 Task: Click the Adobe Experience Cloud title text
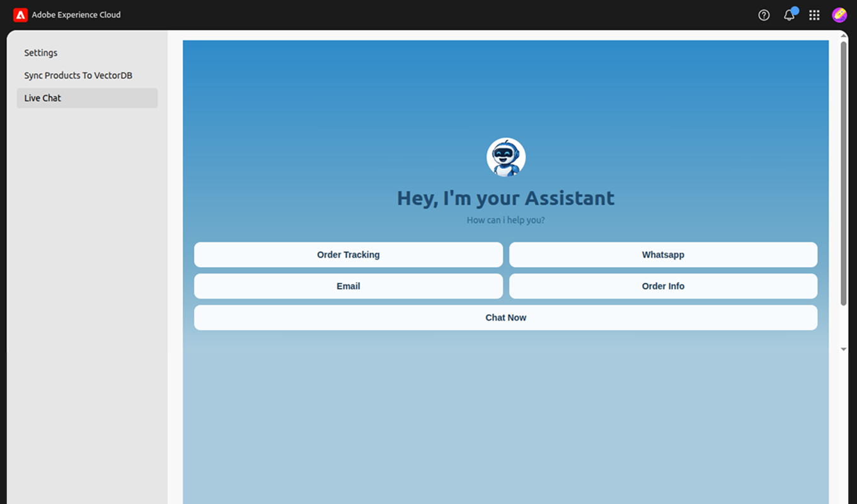click(76, 14)
